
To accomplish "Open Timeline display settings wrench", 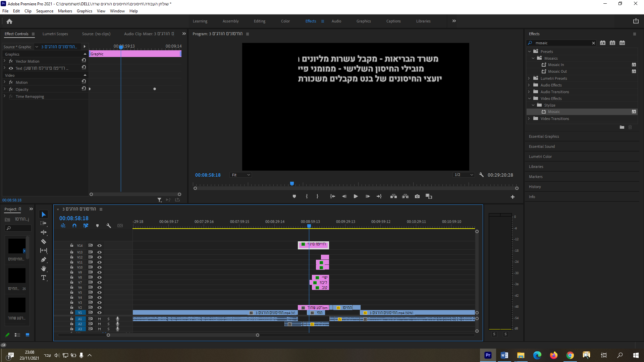I will (x=109, y=226).
